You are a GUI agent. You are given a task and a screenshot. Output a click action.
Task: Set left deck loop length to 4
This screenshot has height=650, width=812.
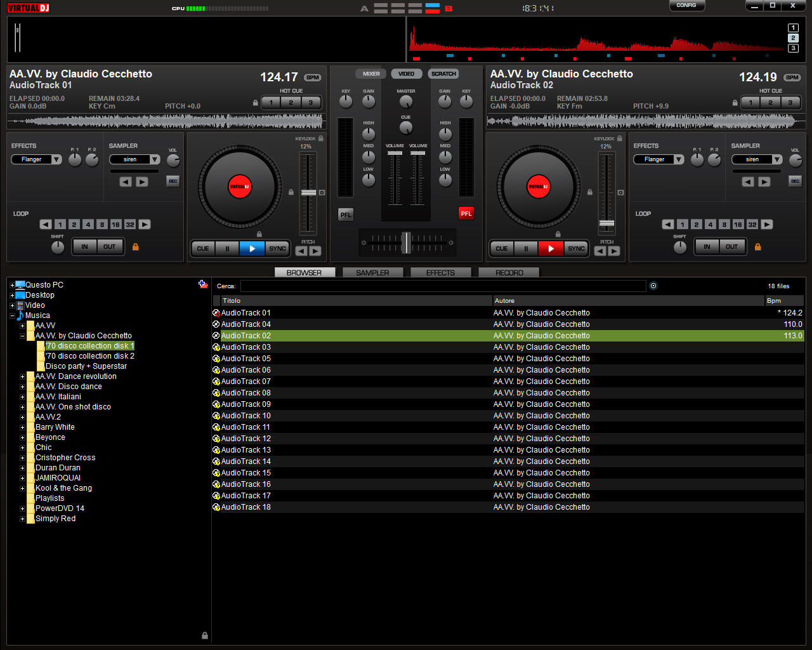point(88,225)
